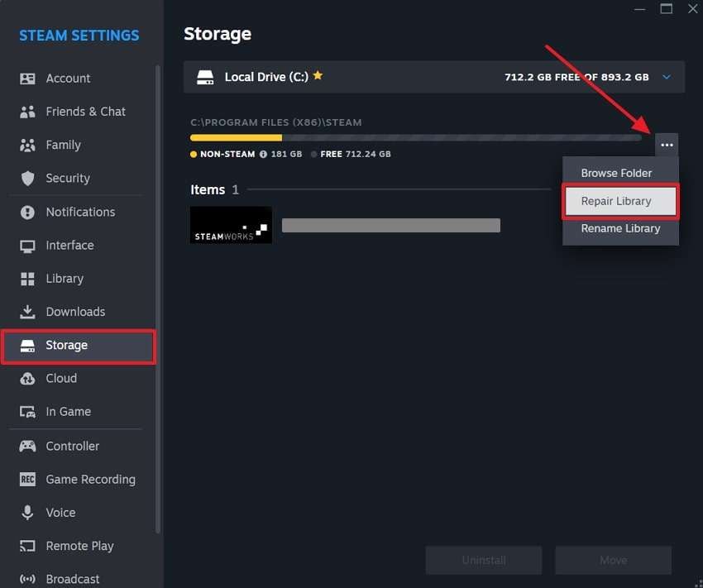Image resolution: width=703 pixels, height=588 pixels.
Task: Switch to In Game settings
Action: 79,412
